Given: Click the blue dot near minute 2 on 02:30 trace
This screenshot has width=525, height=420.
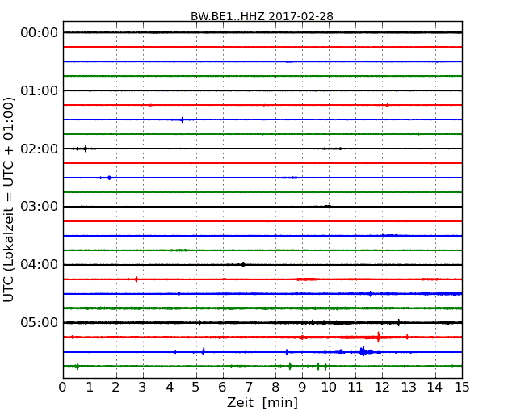Looking at the screenshot, I should pos(109,178).
